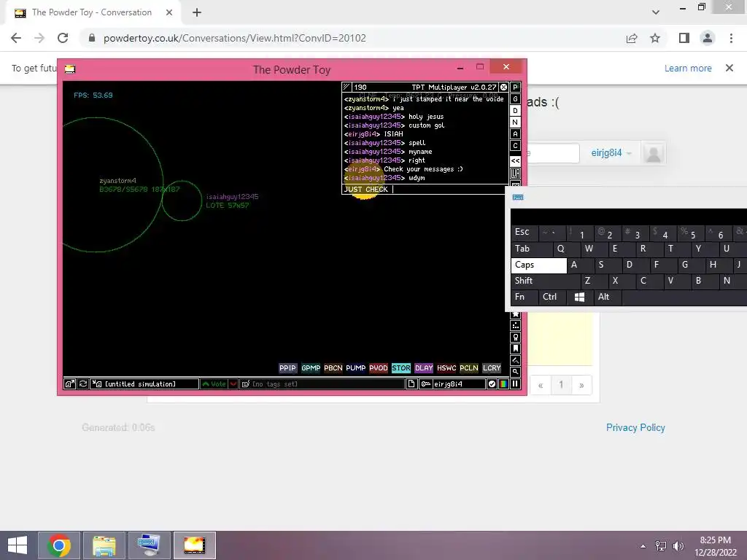Select the HSWC element
Image resolution: width=747 pixels, height=560 pixels.
[x=446, y=368]
